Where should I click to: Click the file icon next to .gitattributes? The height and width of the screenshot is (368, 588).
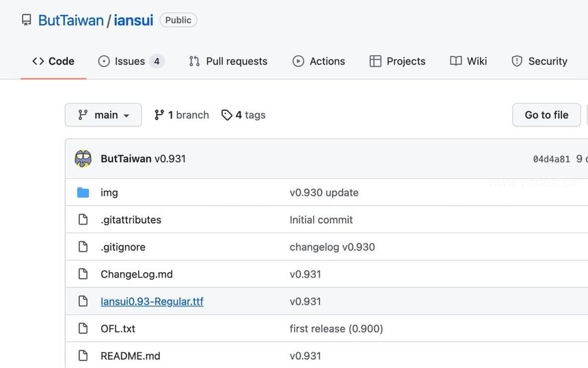tap(83, 220)
